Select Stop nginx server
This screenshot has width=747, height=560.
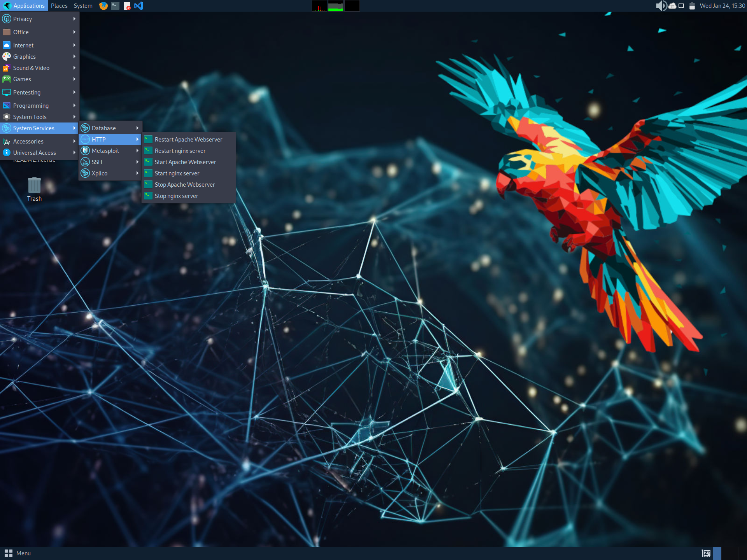[x=189, y=196]
